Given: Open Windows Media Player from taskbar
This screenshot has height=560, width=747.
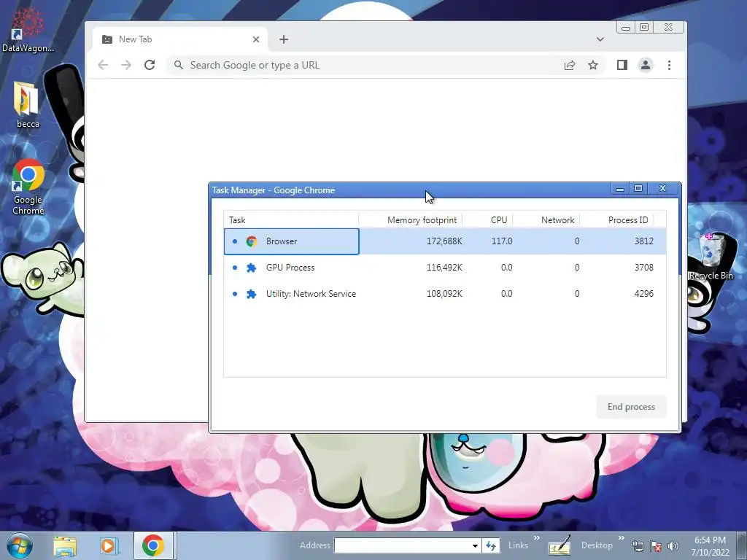Looking at the screenshot, I should pyautogui.click(x=108, y=545).
